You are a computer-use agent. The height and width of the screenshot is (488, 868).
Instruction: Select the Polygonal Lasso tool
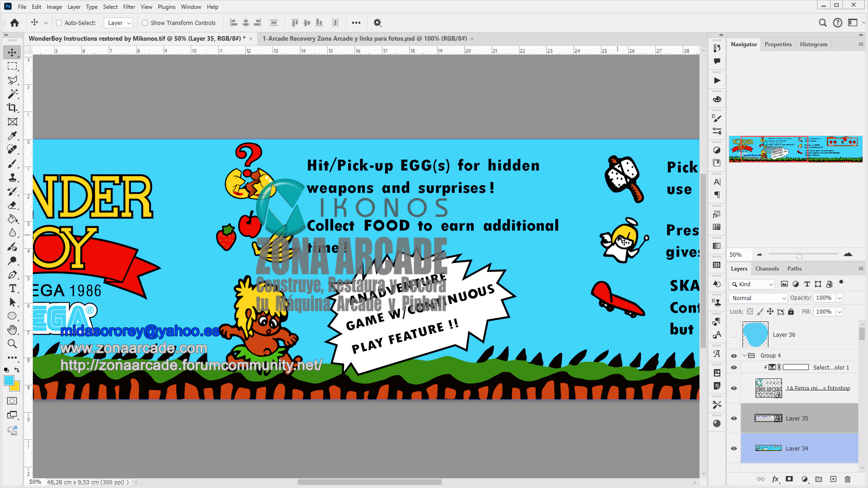pyautogui.click(x=12, y=80)
